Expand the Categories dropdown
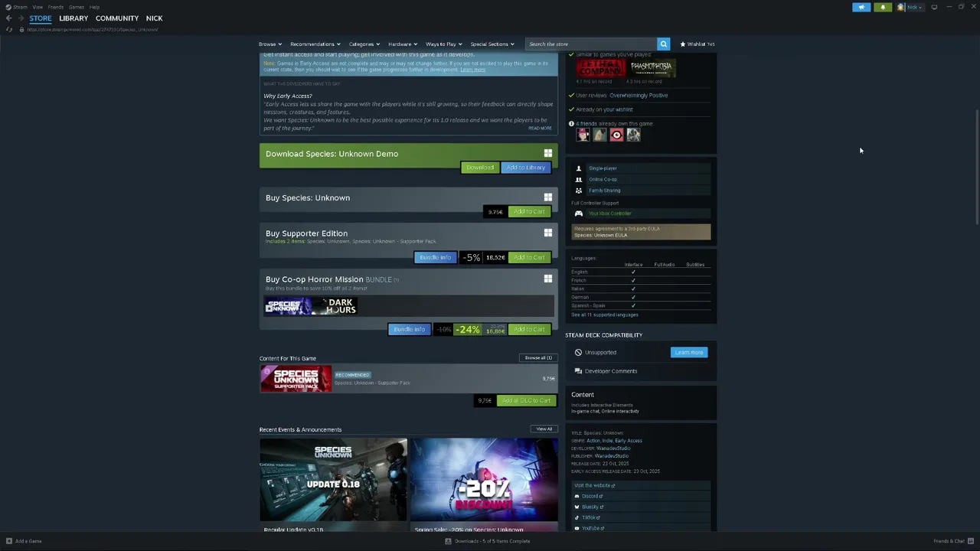This screenshot has height=551, width=980. coord(364,44)
